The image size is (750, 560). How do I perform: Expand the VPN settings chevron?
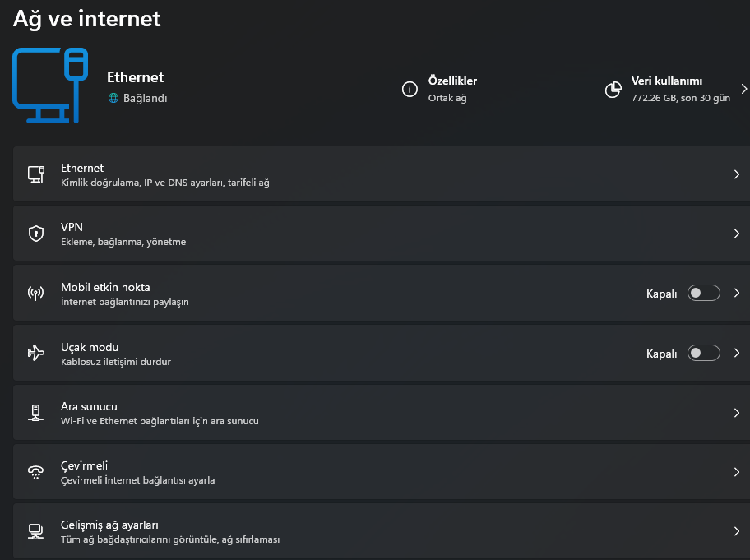click(736, 234)
